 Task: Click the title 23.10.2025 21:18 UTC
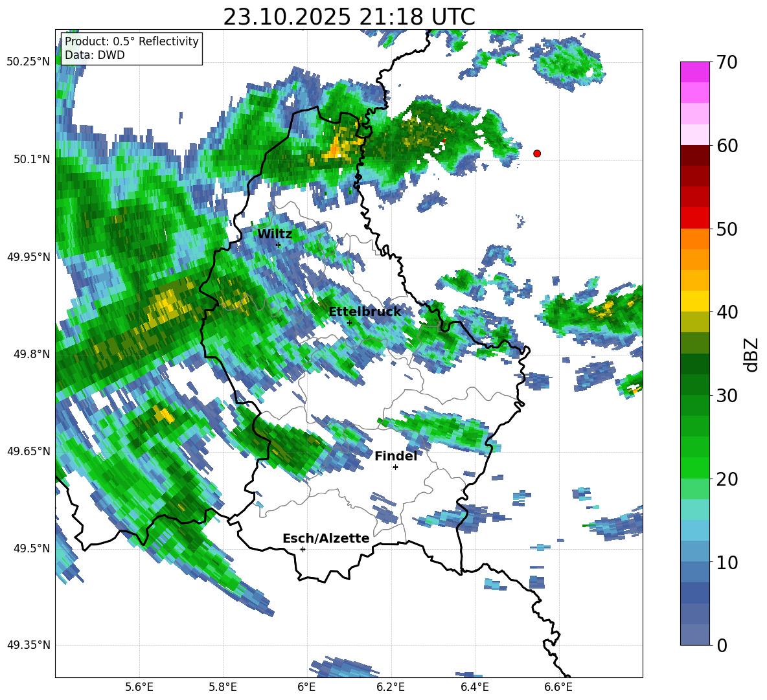(x=349, y=17)
